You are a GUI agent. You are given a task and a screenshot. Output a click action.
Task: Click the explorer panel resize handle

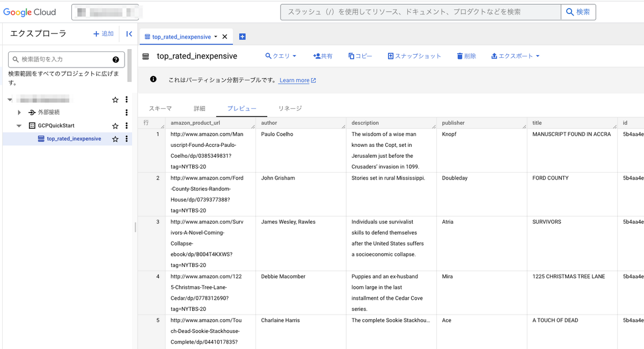tap(135, 227)
